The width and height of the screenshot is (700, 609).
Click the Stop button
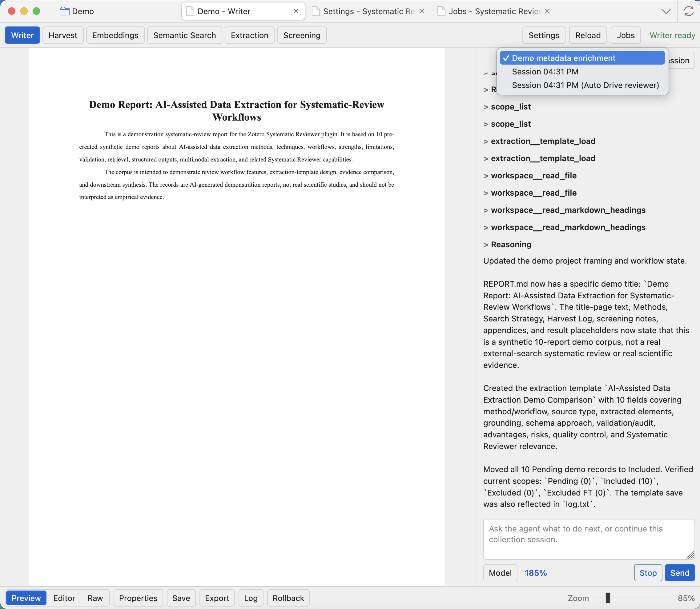[648, 573]
